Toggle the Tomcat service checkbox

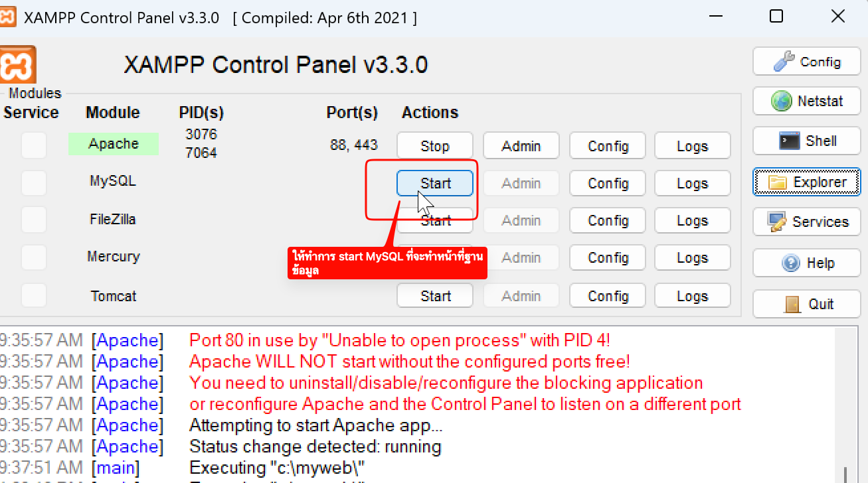point(33,295)
